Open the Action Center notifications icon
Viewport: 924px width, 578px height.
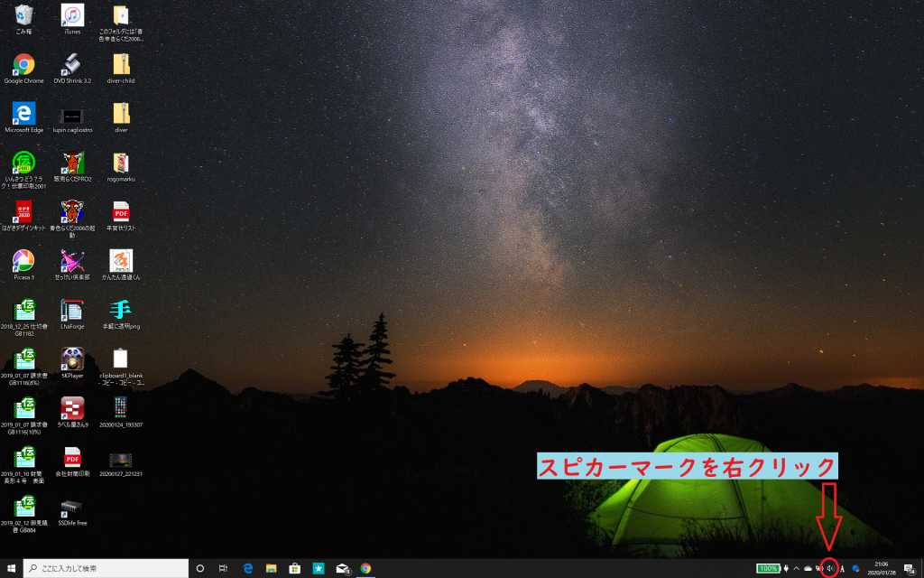click(x=910, y=568)
